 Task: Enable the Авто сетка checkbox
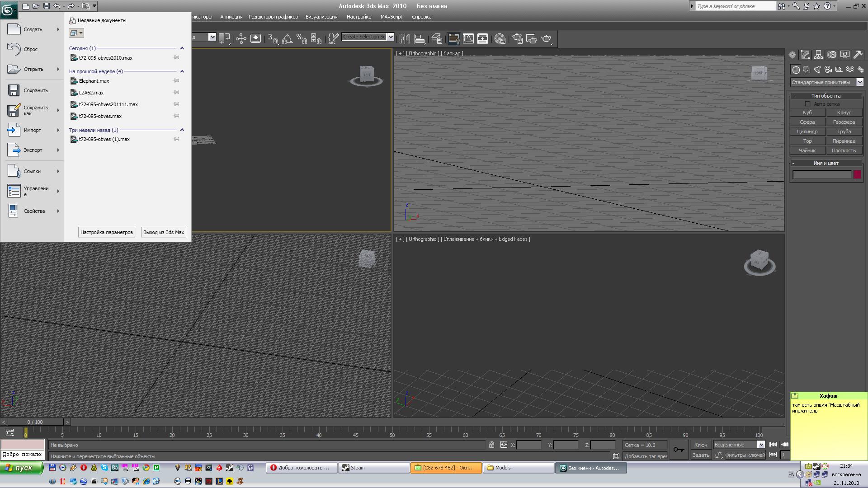(807, 104)
